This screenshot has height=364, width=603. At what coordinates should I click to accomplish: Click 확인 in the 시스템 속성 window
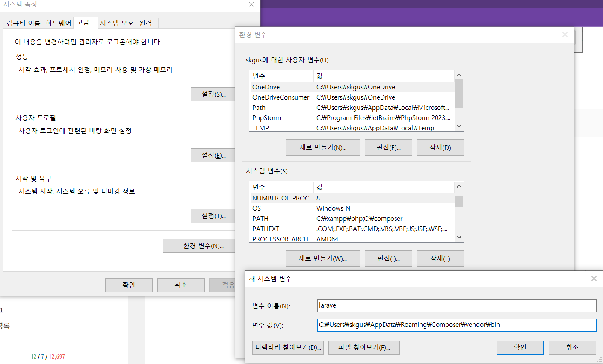[x=129, y=285]
